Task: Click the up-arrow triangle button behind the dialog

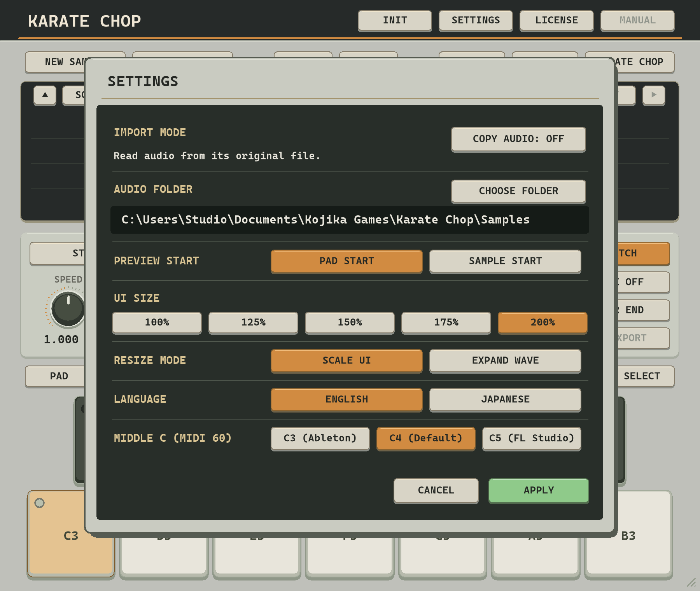Action: [45, 95]
